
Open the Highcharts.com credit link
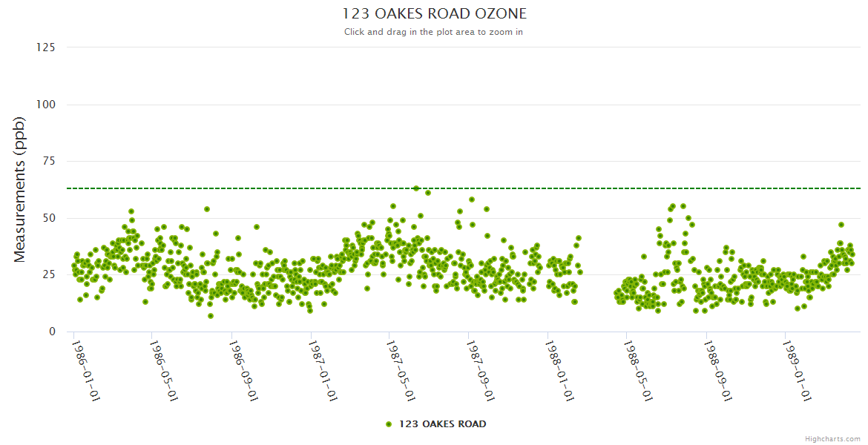pyautogui.click(x=832, y=438)
